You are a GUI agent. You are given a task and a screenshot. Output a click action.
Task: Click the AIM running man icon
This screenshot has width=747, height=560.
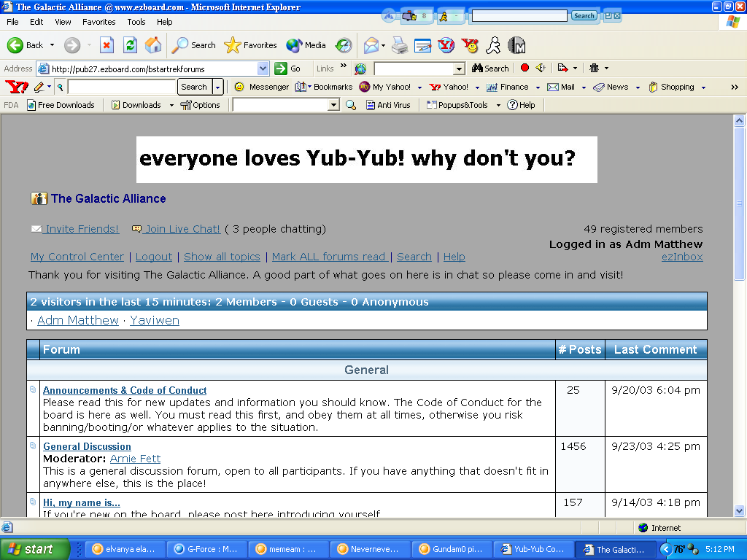(x=493, y=45)
